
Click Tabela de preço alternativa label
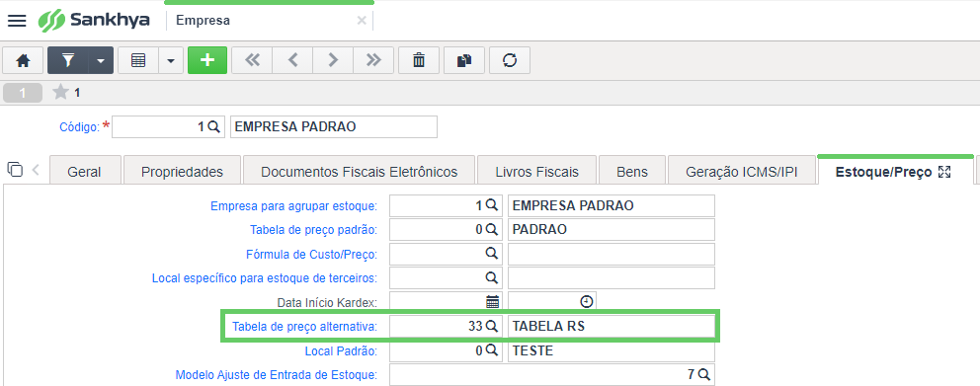(x=305, y=326)
